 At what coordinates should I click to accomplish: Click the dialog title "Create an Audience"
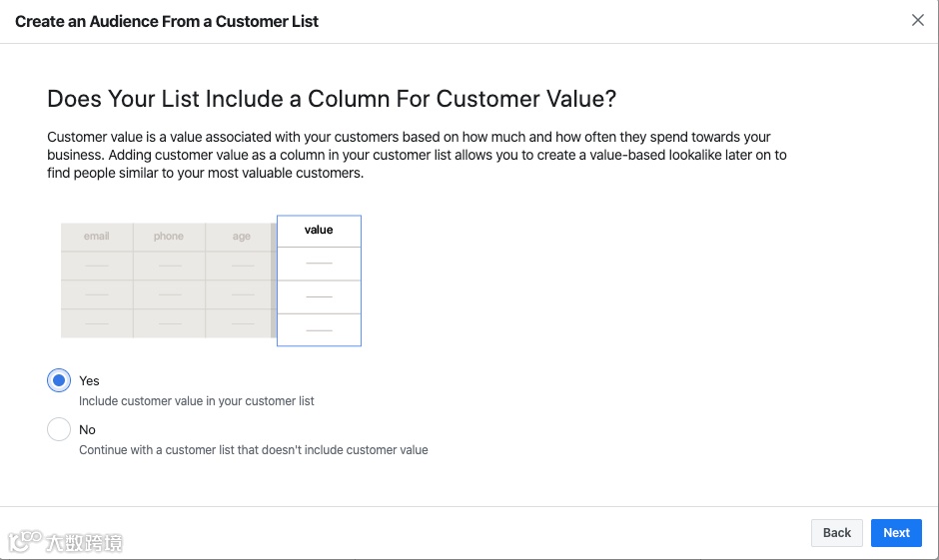click(167, 21)
